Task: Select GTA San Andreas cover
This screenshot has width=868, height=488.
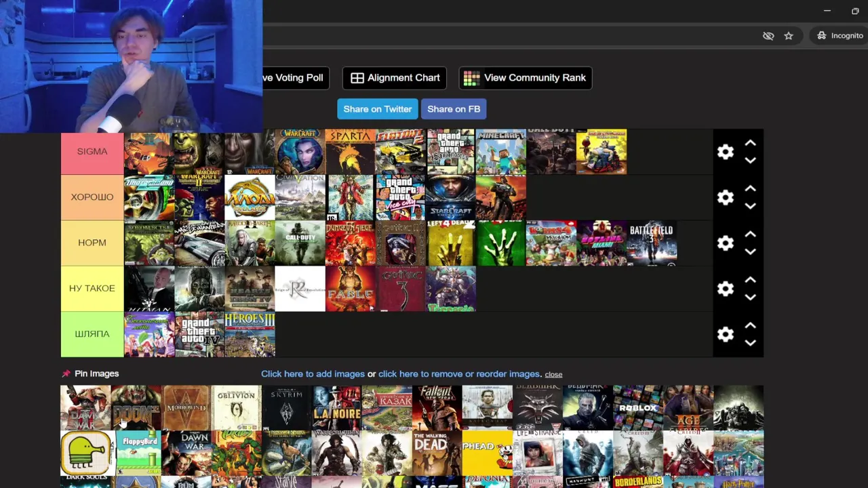Action: click(x=451, y=152)
